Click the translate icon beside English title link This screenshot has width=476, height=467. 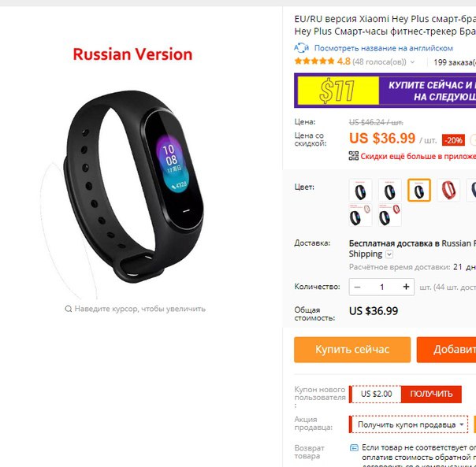[x=301, y=48]
